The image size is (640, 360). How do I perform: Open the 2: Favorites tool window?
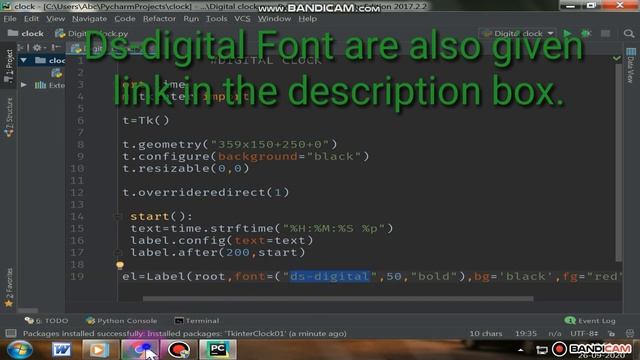[9, 287]
